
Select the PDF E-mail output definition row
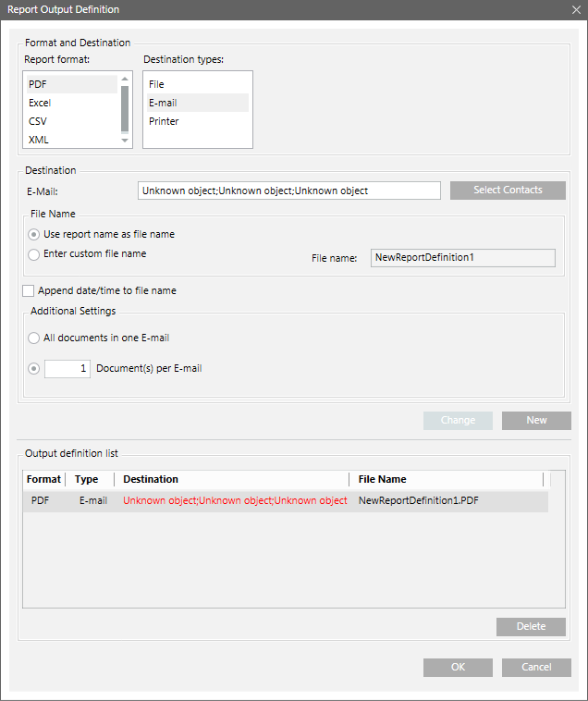285,501
